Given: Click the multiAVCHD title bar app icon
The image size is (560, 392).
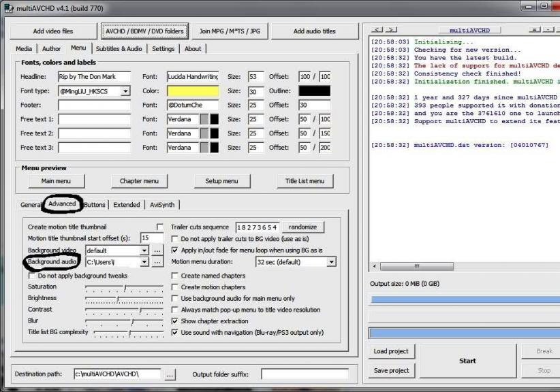Looking at the screenshot, I should 7,7.
